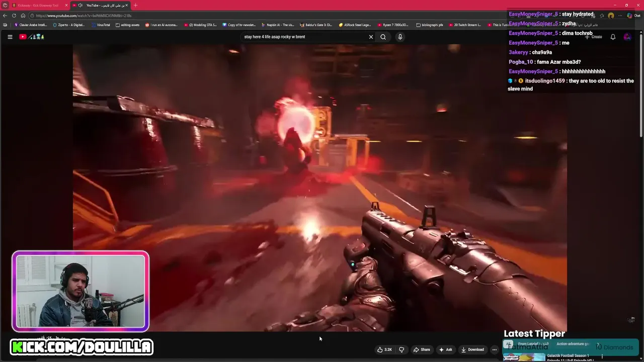The height and width of the screenshot is (362, 644).
Task: Mute the YouTube tab audio icon
Action: coord(80,5)
